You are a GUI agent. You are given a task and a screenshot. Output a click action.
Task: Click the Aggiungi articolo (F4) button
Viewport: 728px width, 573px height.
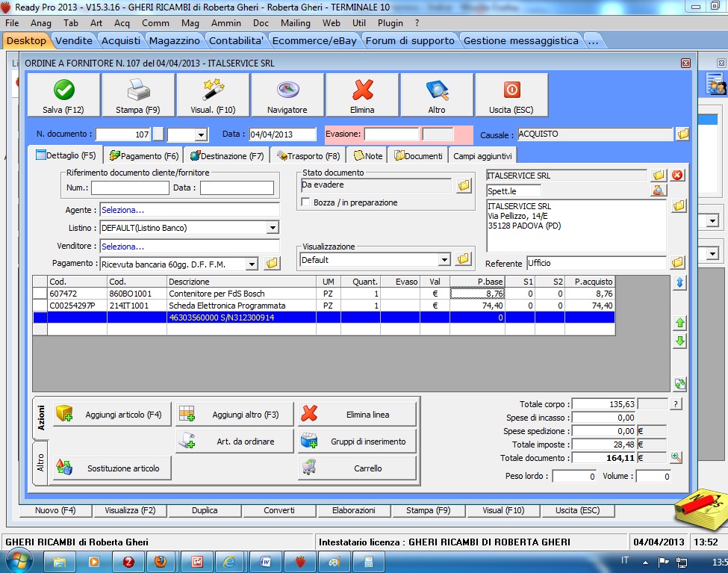113,414
